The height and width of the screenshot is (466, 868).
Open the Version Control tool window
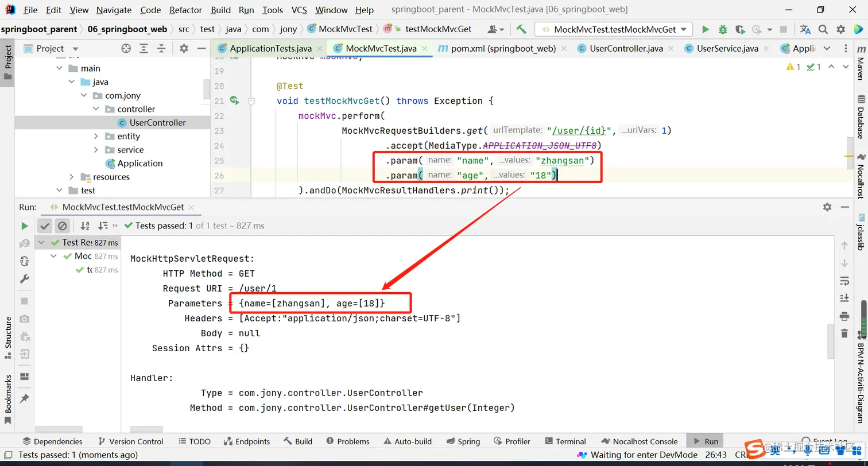click(130, 441)
